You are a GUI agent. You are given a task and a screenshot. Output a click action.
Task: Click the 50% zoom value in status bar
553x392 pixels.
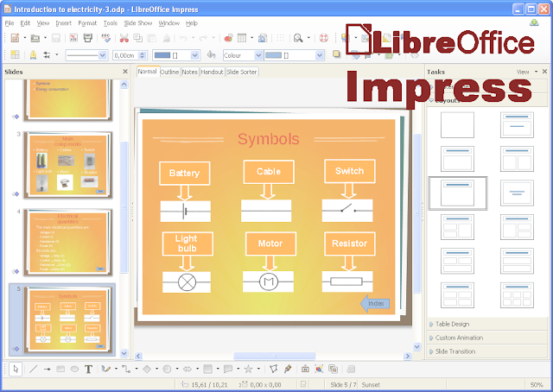pyautogui.click(x=537, y=384)
